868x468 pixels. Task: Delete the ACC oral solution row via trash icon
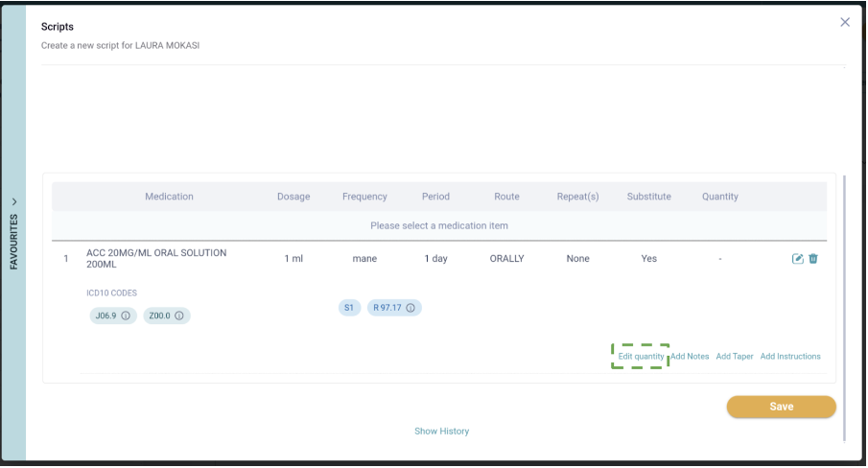point(813,259)
